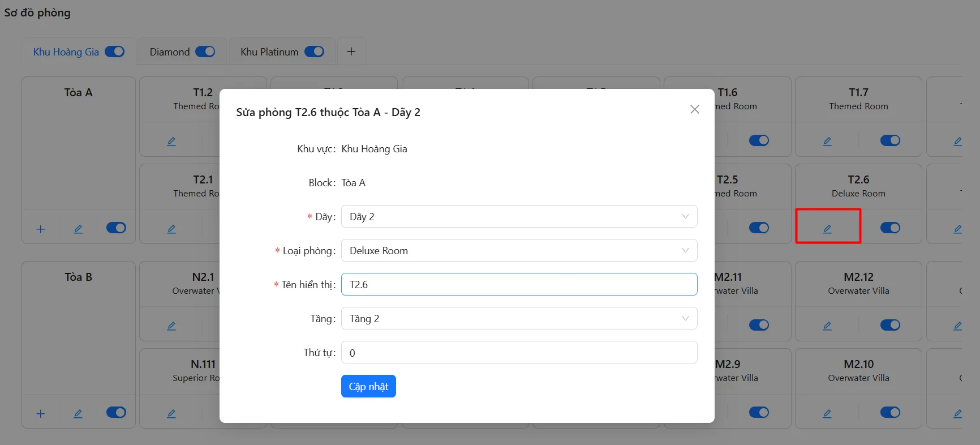Viewport: 980px width, 445px height.
Task: Expand the Loại phòng dropdown
Action: 519,250
